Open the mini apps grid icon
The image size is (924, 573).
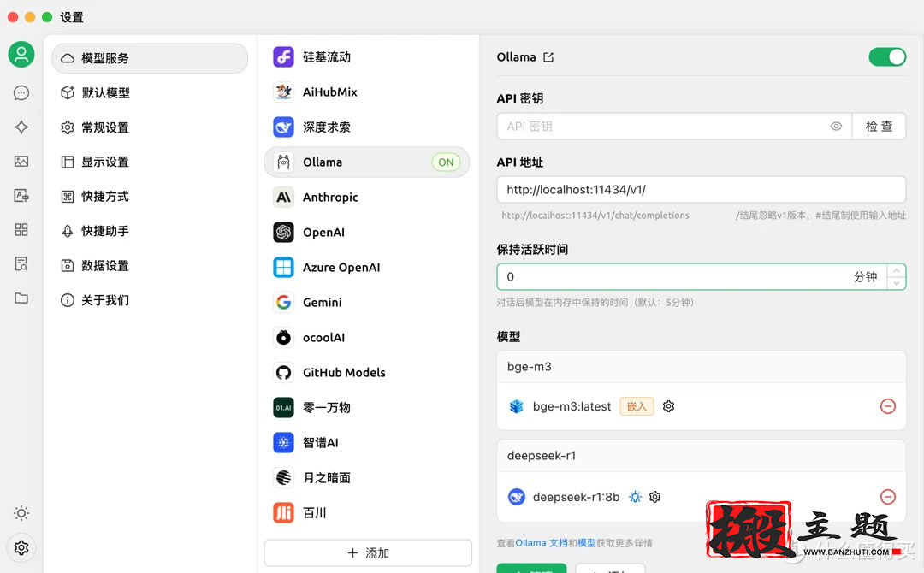21,229
